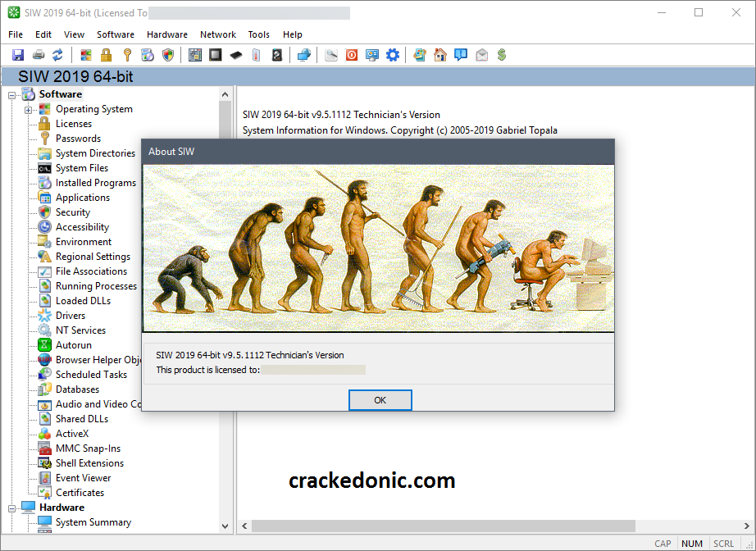Open the File menu

pos(16,34)
